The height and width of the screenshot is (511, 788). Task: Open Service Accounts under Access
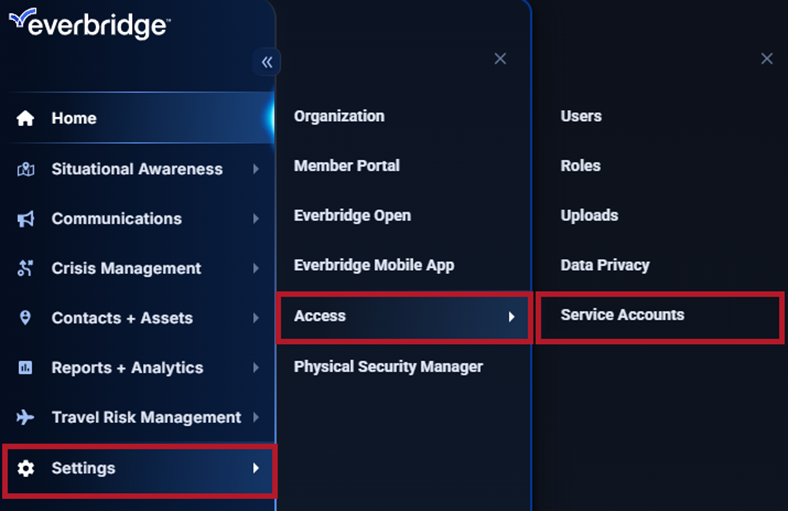(622, 315)
